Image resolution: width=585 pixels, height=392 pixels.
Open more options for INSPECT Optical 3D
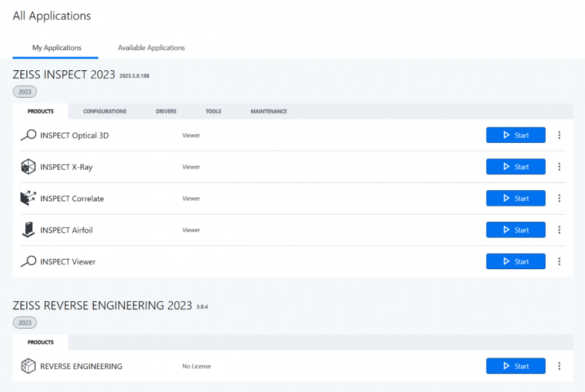(559, 135)
